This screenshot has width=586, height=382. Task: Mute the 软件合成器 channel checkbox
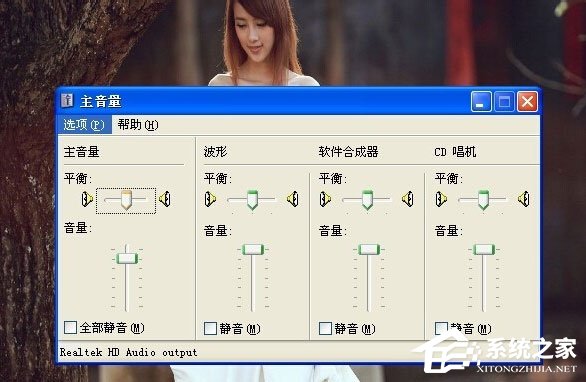[326, 329]
